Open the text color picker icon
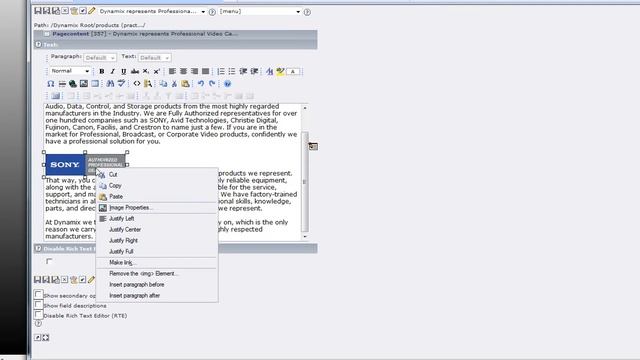 (269, 71)
